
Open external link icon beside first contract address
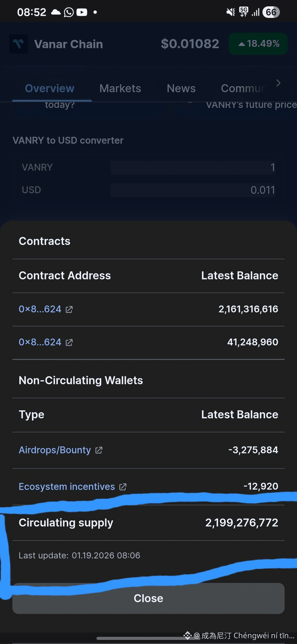pos(69,310)
